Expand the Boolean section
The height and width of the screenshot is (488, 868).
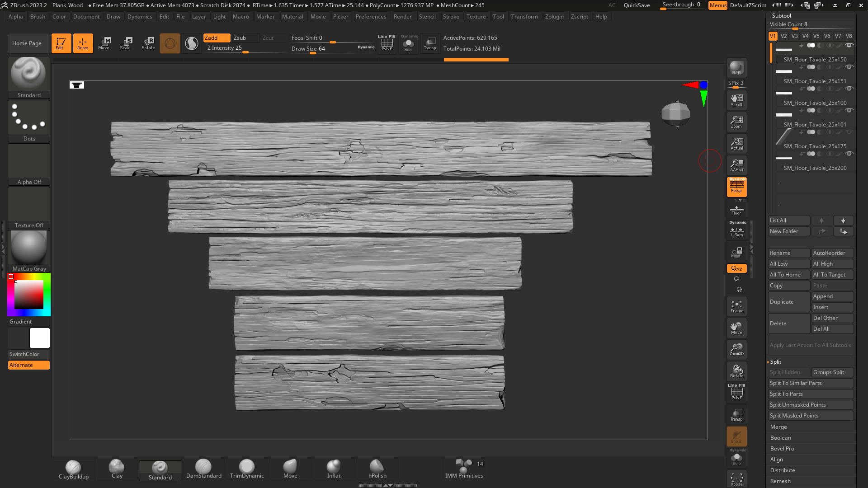tap(781, 438)
